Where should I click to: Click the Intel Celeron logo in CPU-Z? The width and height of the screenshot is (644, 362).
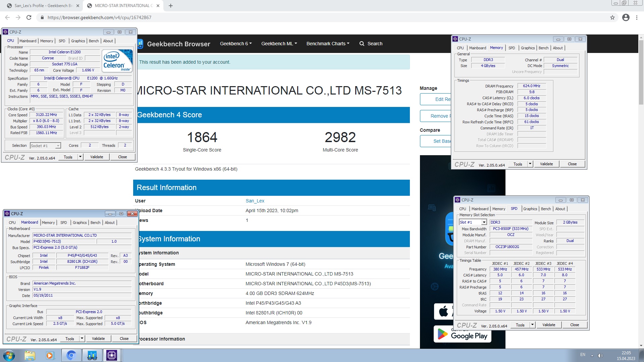pos(117,61)
